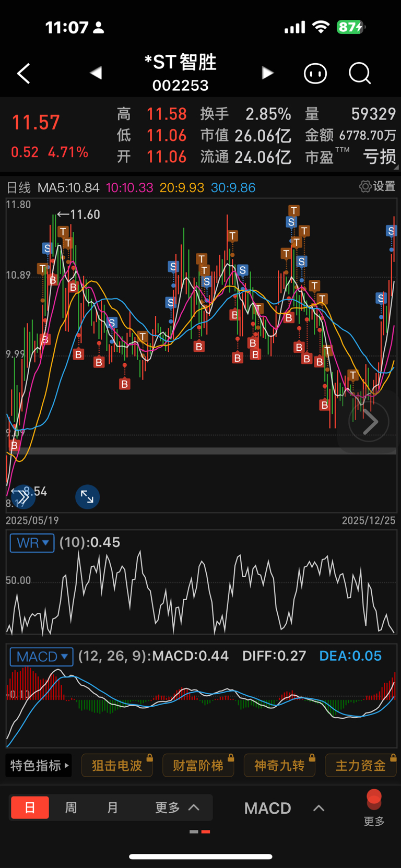
Task: Open locked 神奇九转 indicator
Action: pyautogui.click(x=279, y=766)
